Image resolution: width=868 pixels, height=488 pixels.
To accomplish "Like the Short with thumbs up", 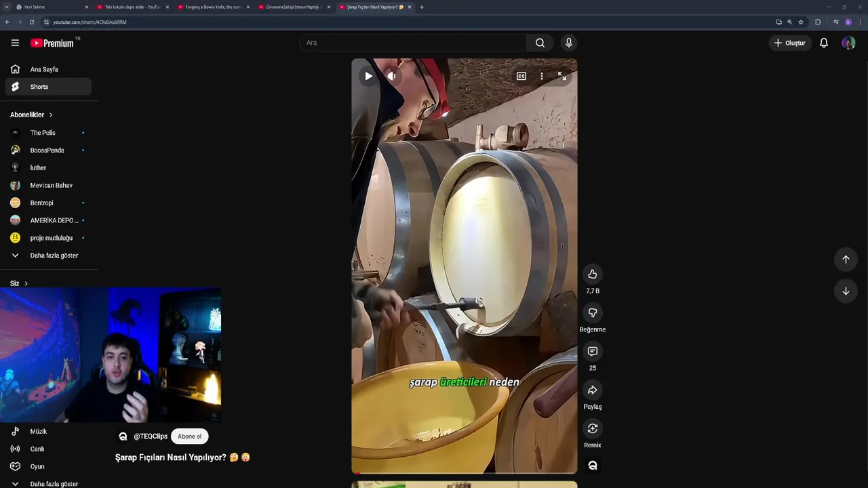I will click(593, 274).
